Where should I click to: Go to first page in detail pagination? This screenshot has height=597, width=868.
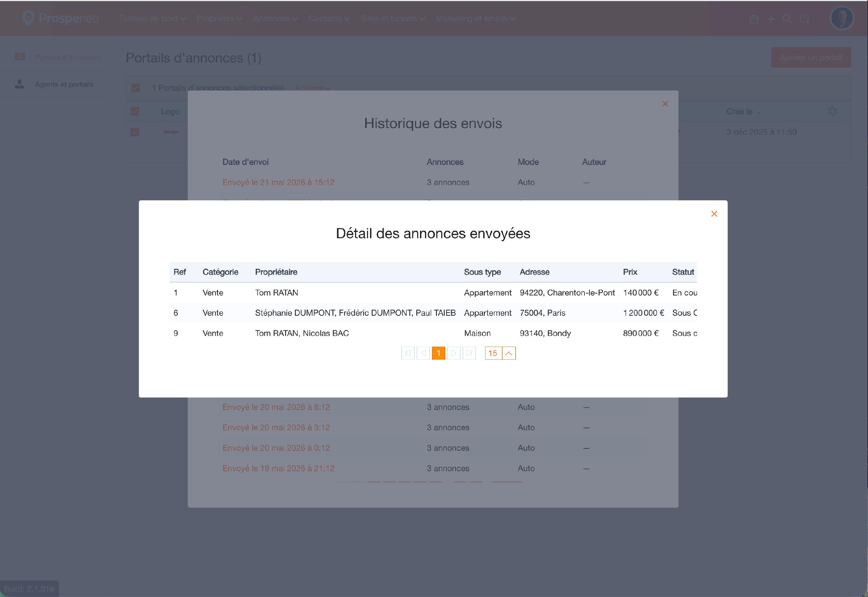point(408,353)
